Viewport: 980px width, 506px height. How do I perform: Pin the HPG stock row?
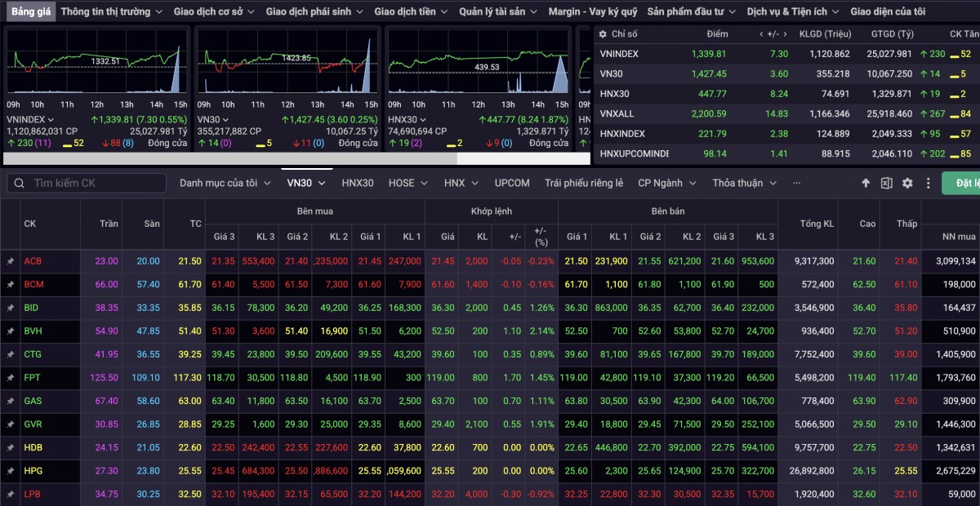pos(11,471)
